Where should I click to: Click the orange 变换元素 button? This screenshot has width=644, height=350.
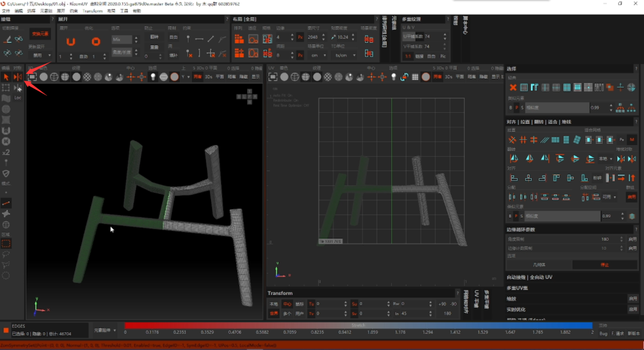pos(40,34)
